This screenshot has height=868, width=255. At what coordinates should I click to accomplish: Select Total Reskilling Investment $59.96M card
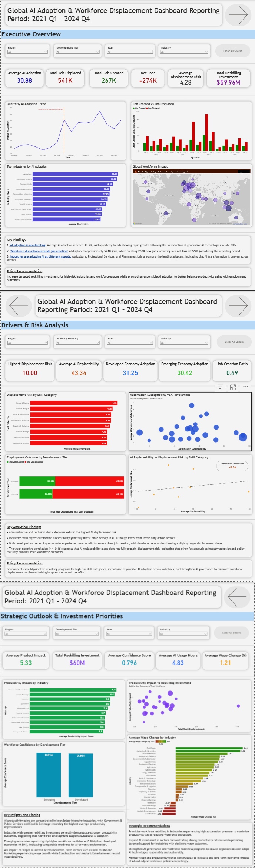point(228,78)
